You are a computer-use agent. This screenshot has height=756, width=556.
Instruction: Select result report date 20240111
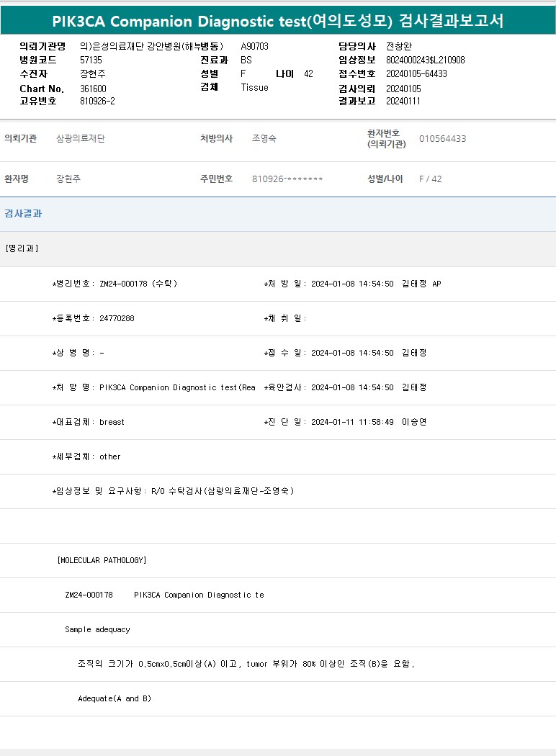point(403,102)
